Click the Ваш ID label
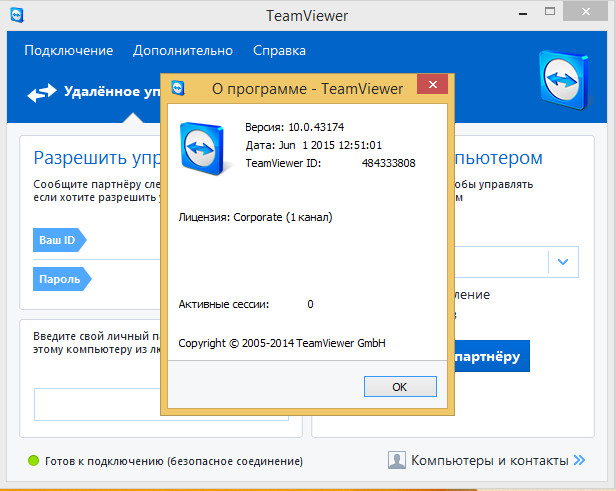 [x=59, y=240]
